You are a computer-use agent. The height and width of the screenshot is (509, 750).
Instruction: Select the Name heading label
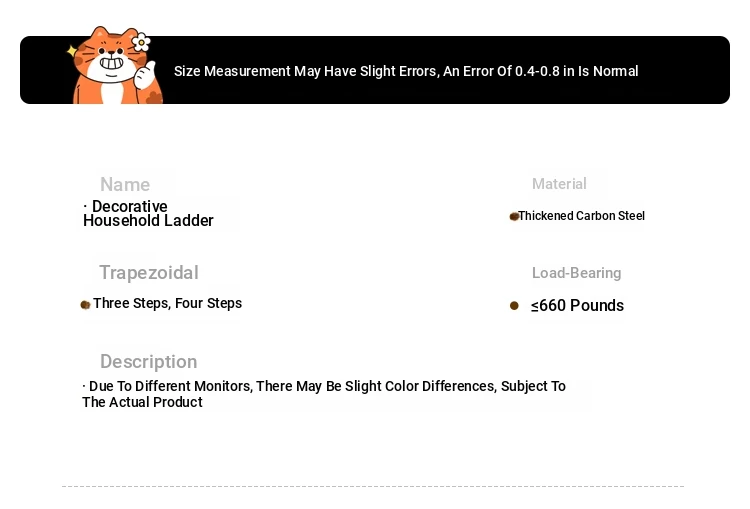tap(125, 185)
